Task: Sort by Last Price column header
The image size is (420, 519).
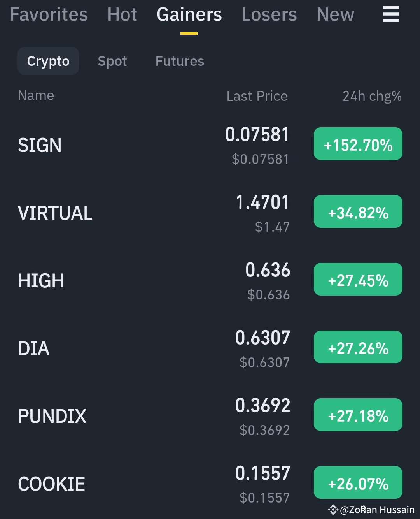Action: pos(257,96)
